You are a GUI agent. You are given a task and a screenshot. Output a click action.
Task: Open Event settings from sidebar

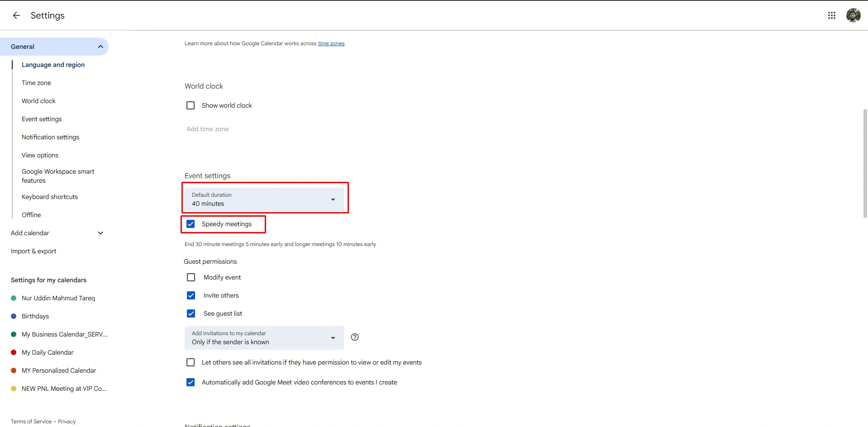(42, 119)
